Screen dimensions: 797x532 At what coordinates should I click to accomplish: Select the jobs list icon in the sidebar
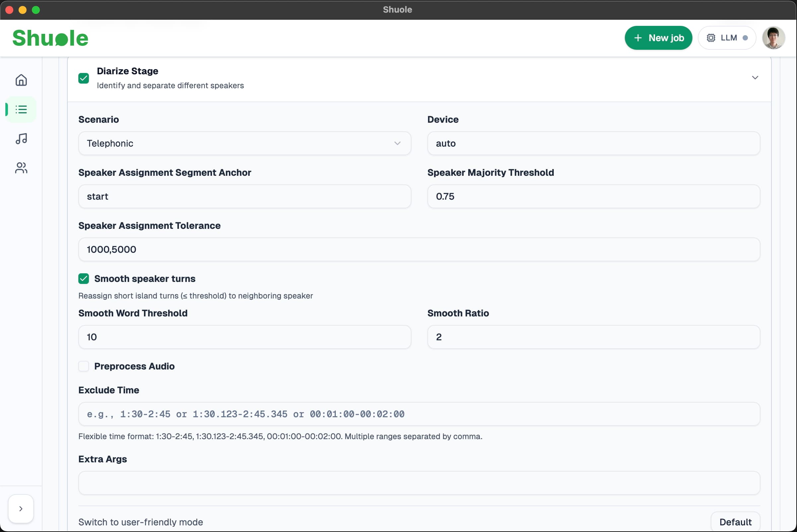pyautogui.click(x=21, y=109)
